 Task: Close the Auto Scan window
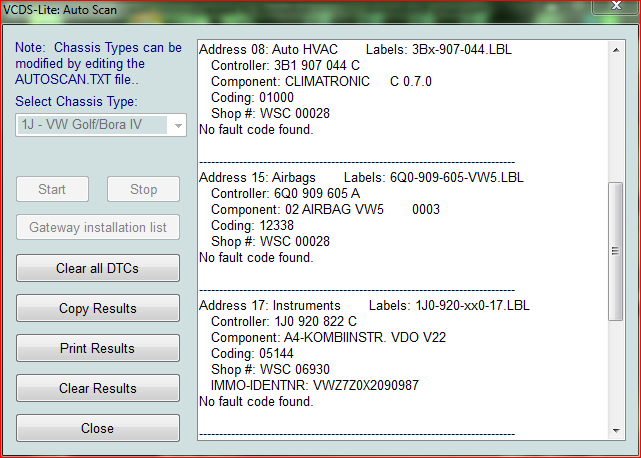tap(616, 6)
